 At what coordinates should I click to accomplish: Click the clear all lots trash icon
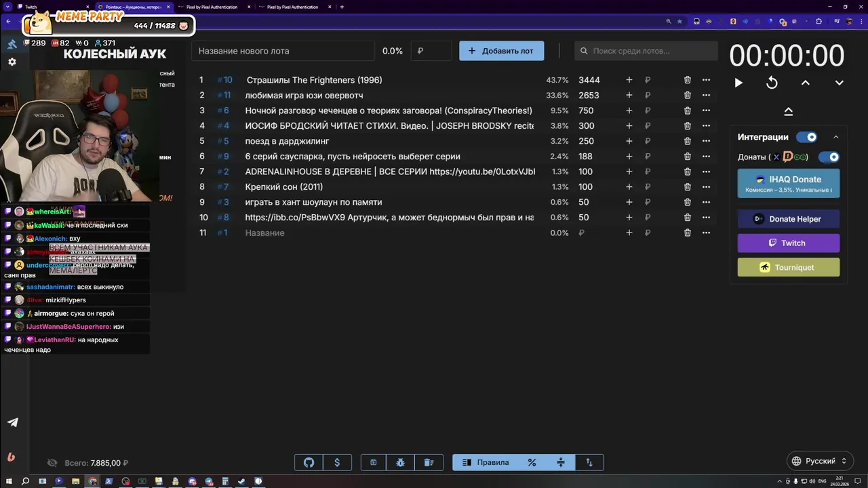click(x=429, y=462)
